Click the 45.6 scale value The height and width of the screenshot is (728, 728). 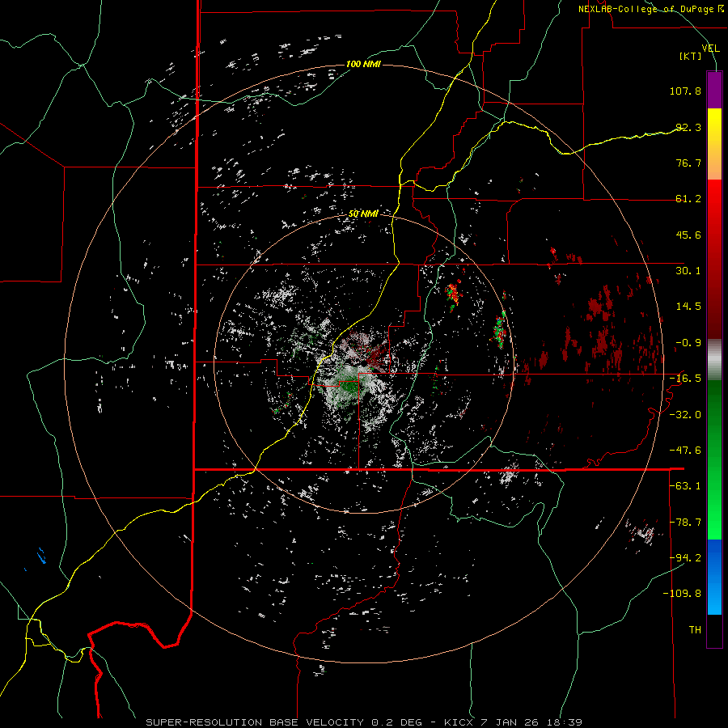click(688, 235)
